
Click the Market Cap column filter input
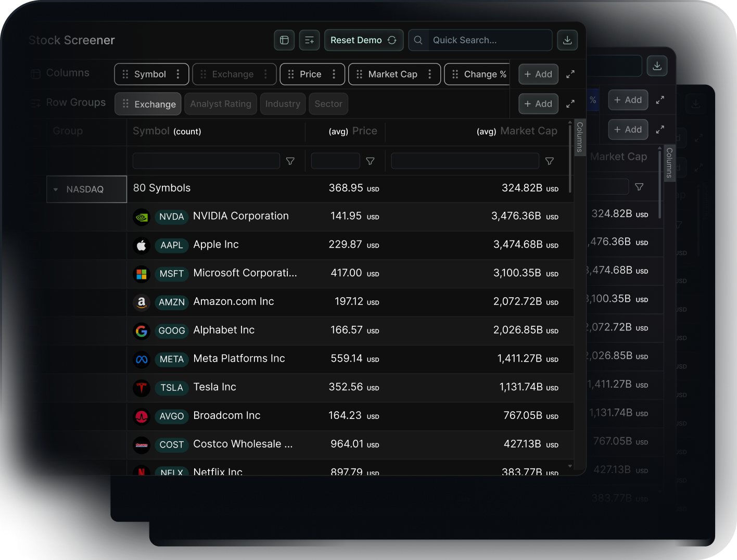point(465,161)
